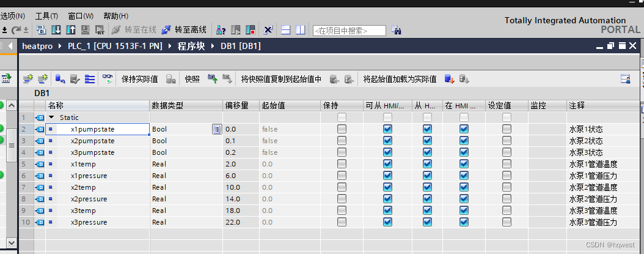Viewport: 644px width, 254px height.
Task: Click the snapshot camera with green arrow
Action: [x=213, y=79]
